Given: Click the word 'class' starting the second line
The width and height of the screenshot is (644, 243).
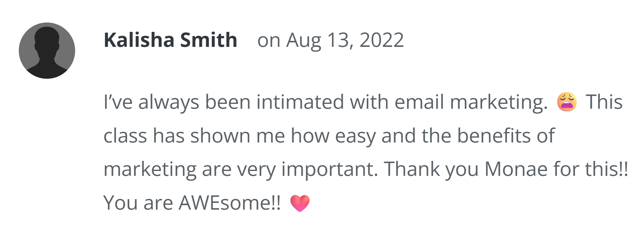Looking at the screenshot, I should click(125, 135).
